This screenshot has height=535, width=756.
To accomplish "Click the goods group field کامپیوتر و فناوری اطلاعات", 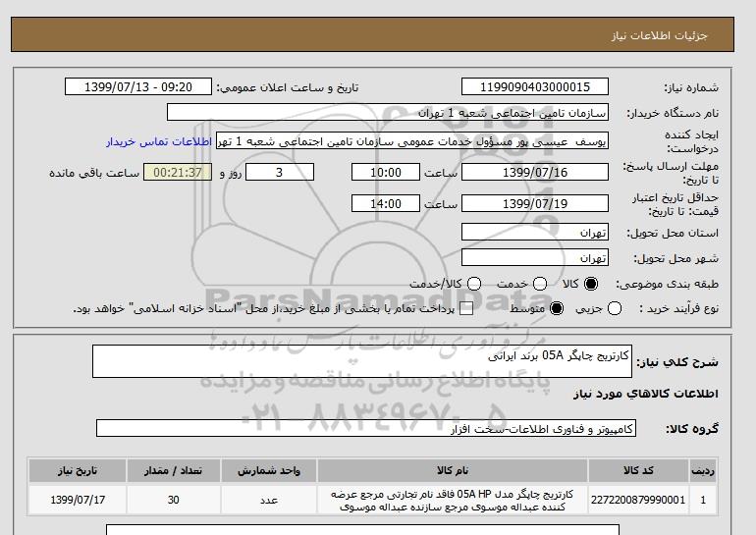I will coord(366,428).
